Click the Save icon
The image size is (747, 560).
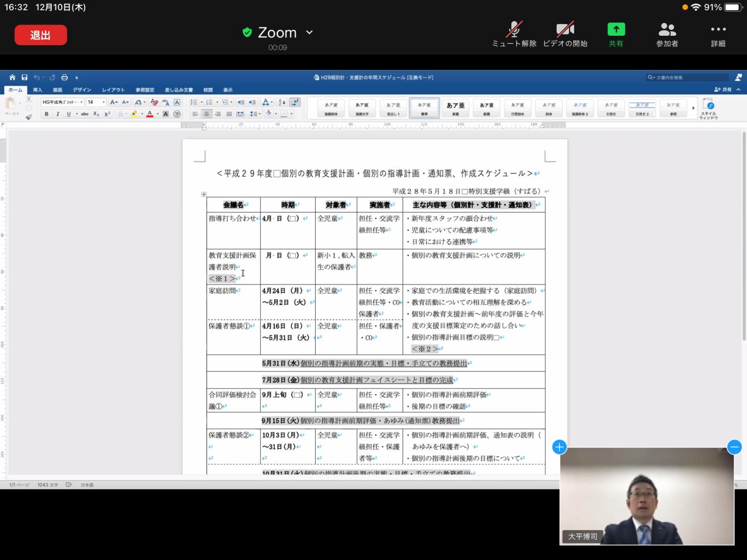tap(25, 77)
